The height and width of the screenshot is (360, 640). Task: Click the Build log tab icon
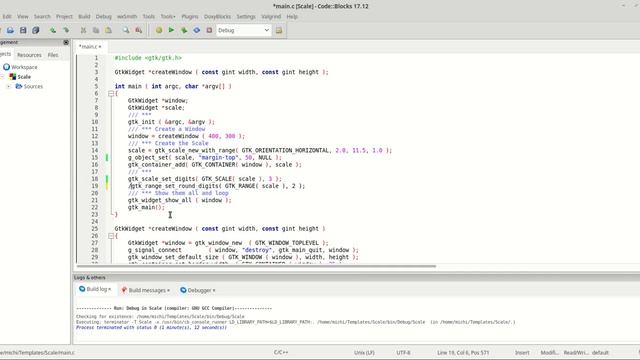(x=82, y=289)
